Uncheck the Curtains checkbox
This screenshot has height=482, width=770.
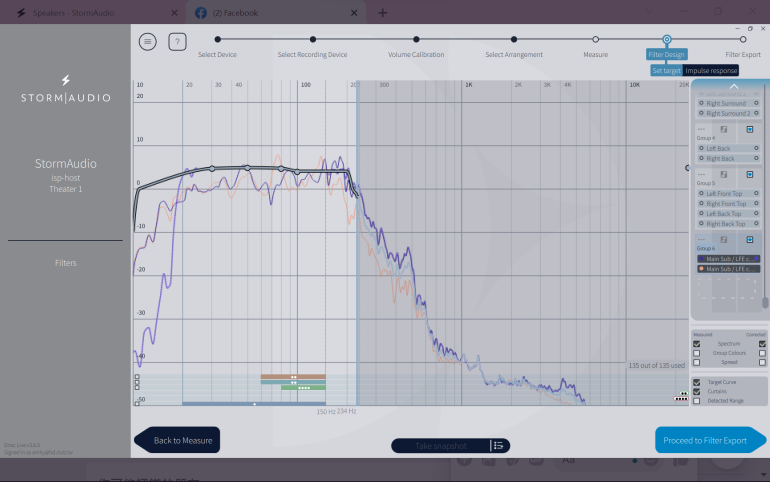click(697, 392)
